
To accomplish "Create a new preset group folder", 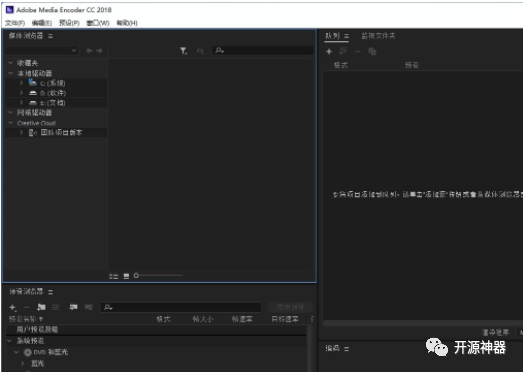I will (x=41, y=307).
